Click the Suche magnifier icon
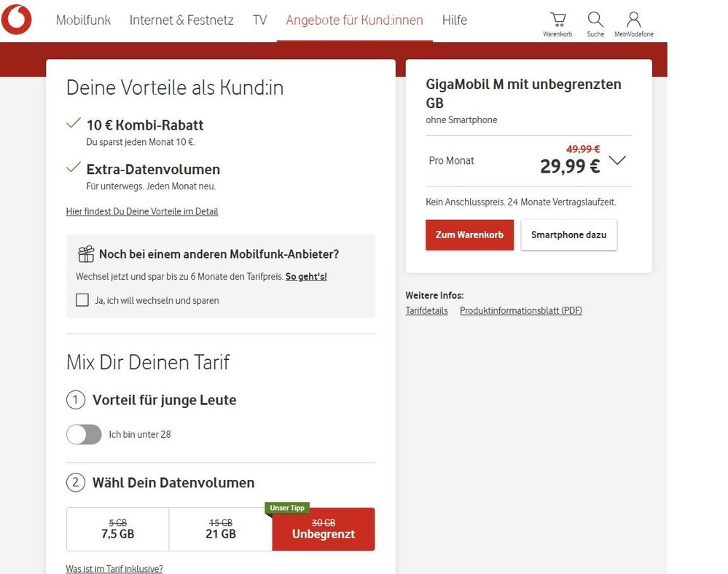Viewport: 728px width, 574px height. click(595, 19)
